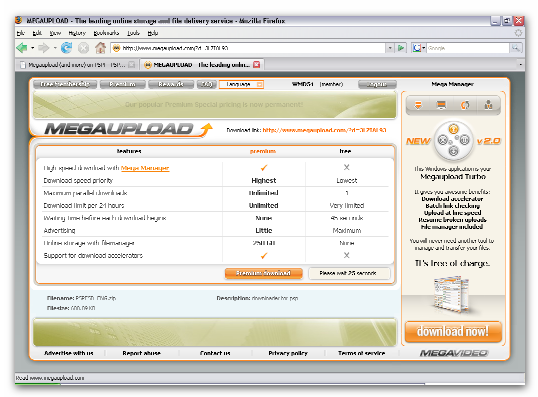Screen dimensions: 538x397
Task: Close the first Megaupload PSH tab
Action: click(131, 65)
